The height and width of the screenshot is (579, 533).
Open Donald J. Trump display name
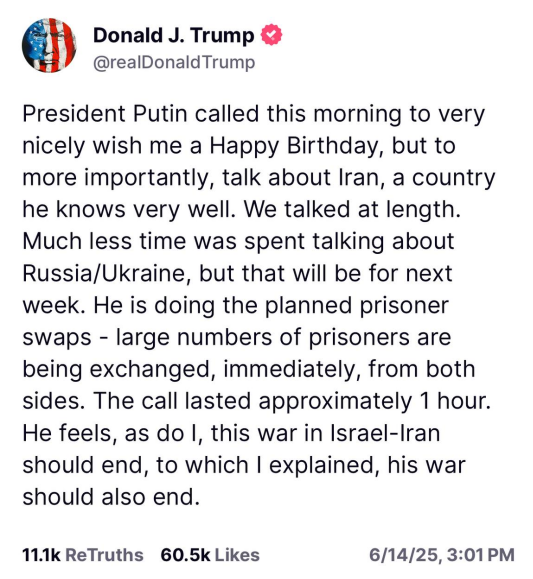tap(174, 35)
